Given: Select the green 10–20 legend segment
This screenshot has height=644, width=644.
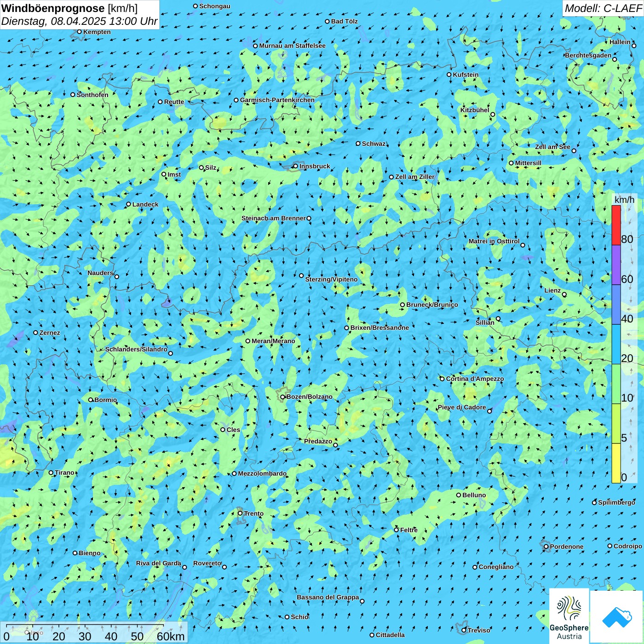Looking at the screenshot, I should click(616, 384).
